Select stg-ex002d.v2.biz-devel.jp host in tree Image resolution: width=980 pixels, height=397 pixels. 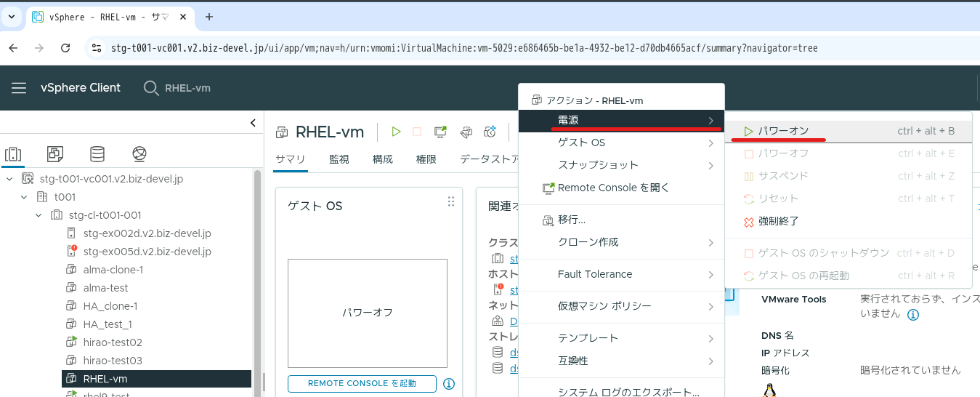click(147, 233)
